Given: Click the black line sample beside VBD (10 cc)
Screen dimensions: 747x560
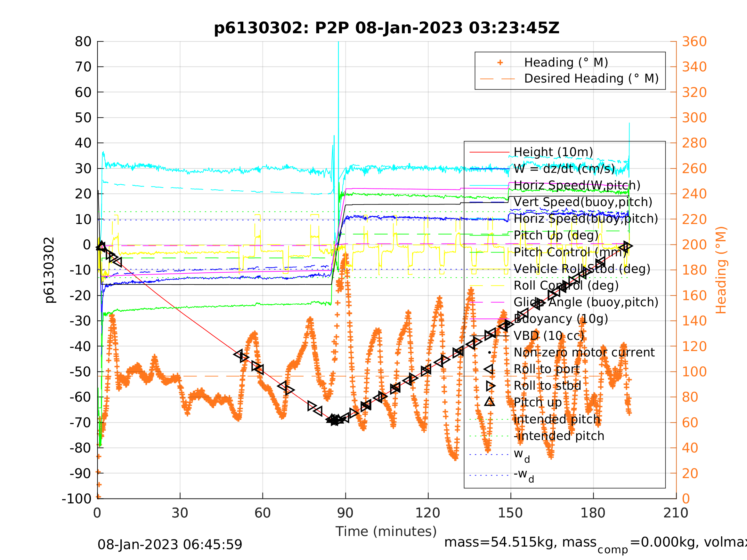Looking at the screenshot, I should pyautogui.click(x=489, y=336).
